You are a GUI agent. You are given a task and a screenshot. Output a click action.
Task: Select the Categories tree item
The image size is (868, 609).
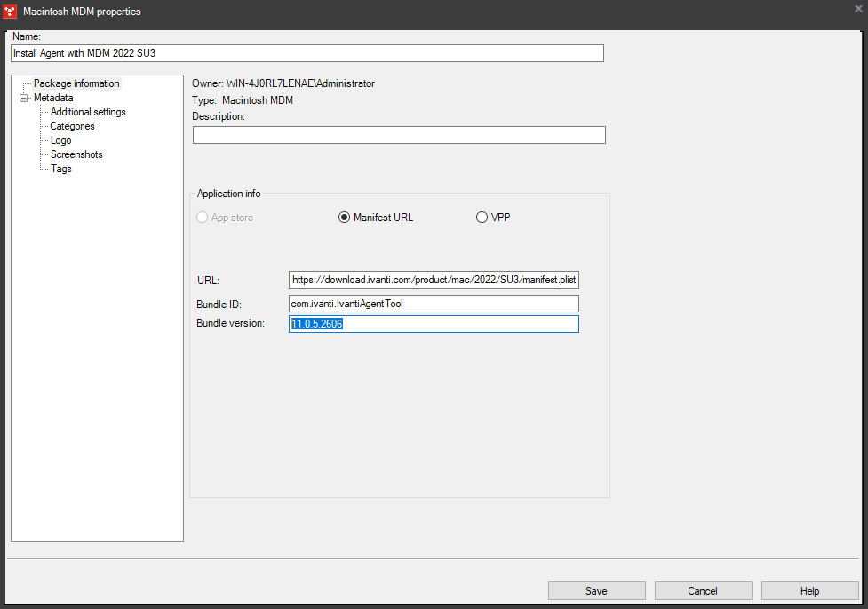click(71, 125)
